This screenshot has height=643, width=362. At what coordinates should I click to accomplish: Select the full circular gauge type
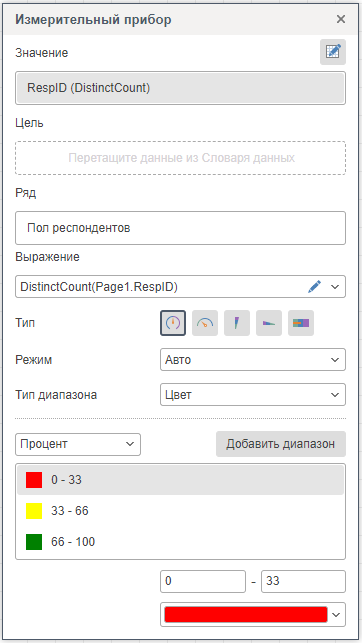click(x=173, y=323)
